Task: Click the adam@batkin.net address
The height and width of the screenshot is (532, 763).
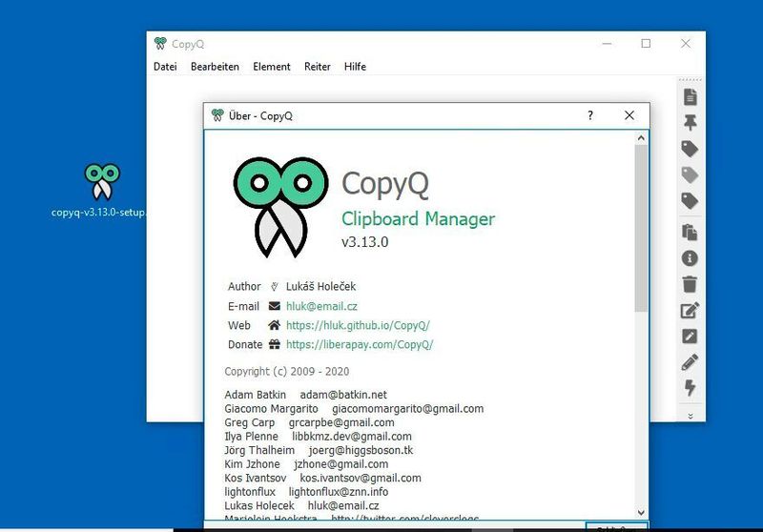Action: pyautogui.click(x=343, y=395)
